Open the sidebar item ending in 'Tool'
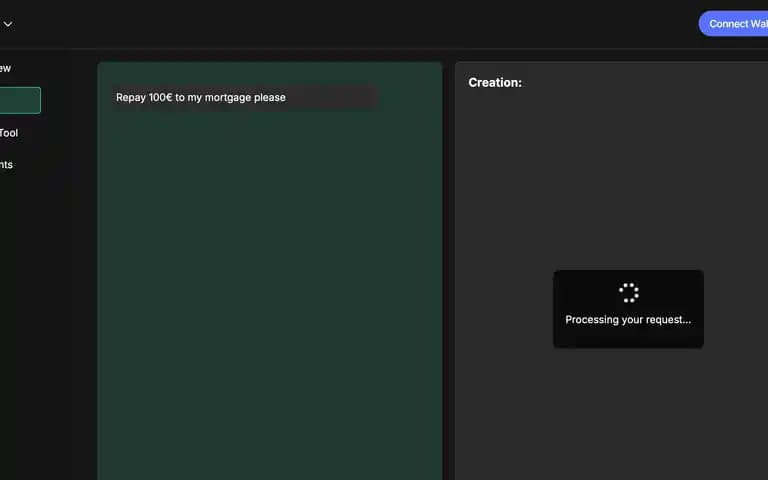Image resolution: width=768 pixels, height=480 pixels. [x=9, y=133]
